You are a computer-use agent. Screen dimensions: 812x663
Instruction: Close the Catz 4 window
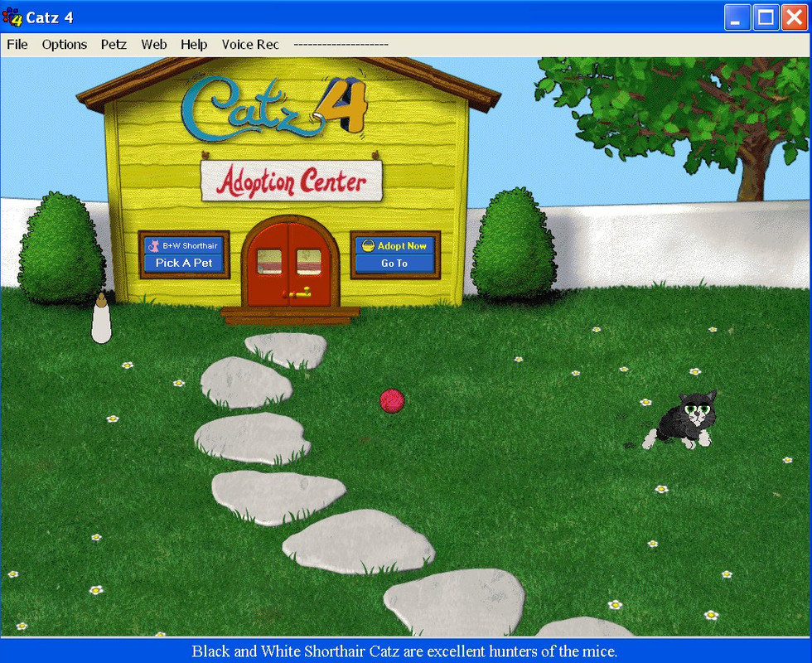pyautogui.click(x=795, y=17)
